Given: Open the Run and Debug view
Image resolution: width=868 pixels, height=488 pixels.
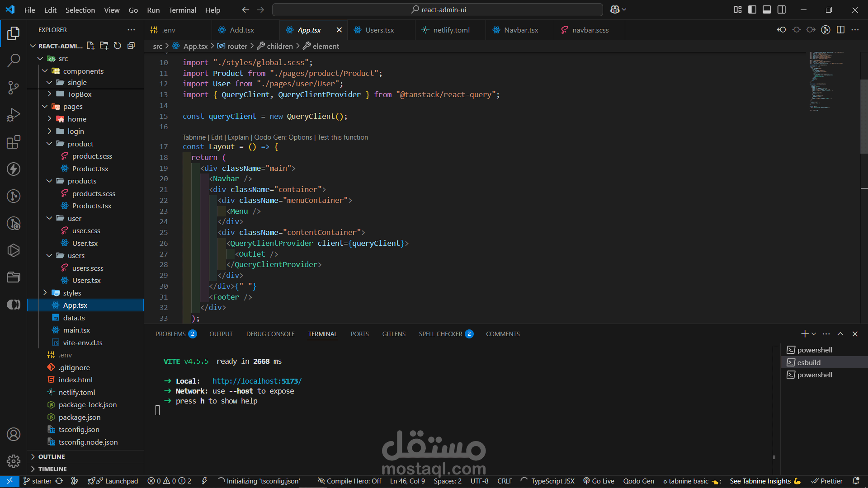Looking at the screenshot, I should point(14,115).
